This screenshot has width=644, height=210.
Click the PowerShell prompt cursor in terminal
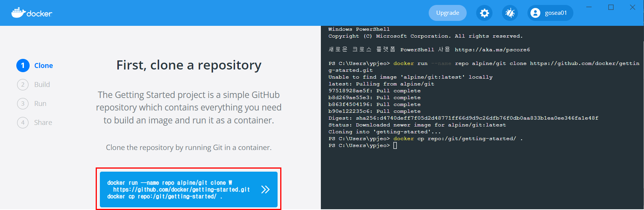click(395, 145)
